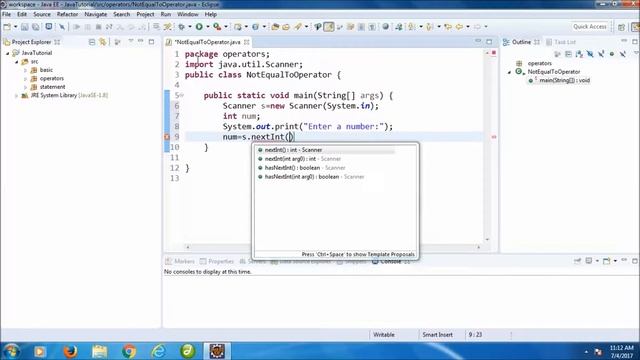Click the Save All icon
640x360 pixels.
tap(36, 27)
